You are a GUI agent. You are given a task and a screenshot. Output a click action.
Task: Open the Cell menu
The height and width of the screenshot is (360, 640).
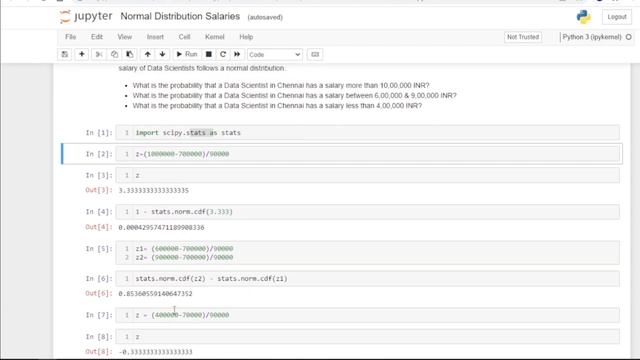click(184, 37)
